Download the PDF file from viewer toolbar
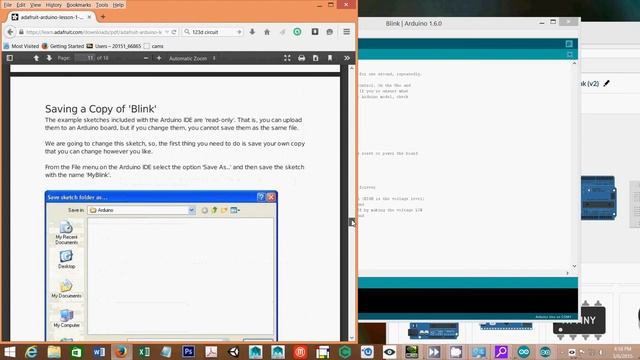Viewport: 640px width, 360px height. 316,58
